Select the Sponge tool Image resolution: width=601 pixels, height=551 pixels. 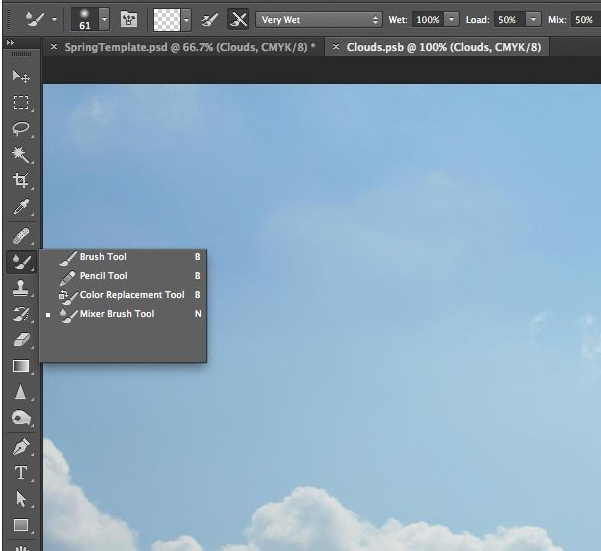(x=21, y=418)
